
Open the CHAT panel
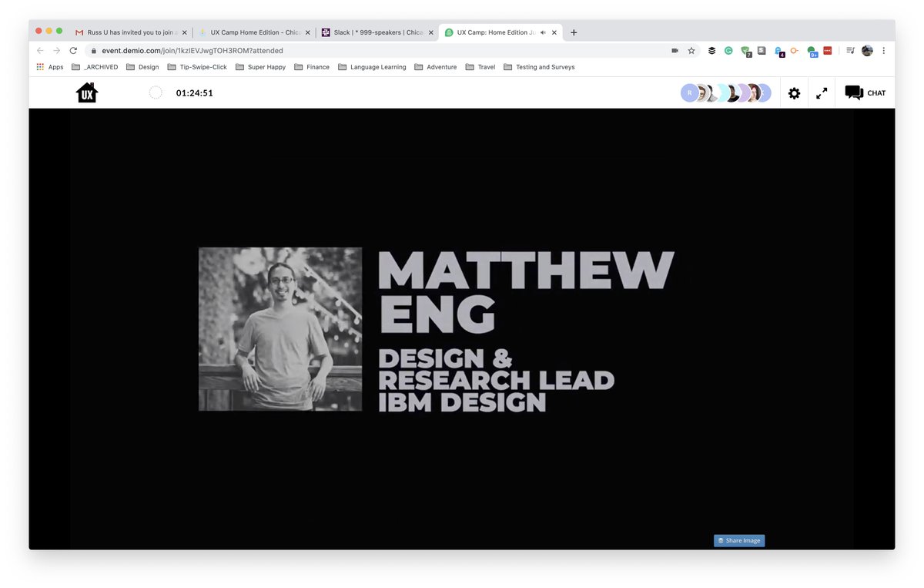click(865, 92)
